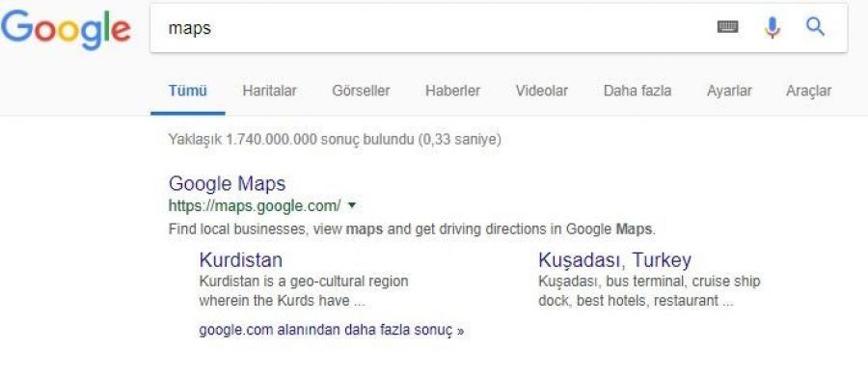Click the blue magnifier search icon

coord(815,27)
